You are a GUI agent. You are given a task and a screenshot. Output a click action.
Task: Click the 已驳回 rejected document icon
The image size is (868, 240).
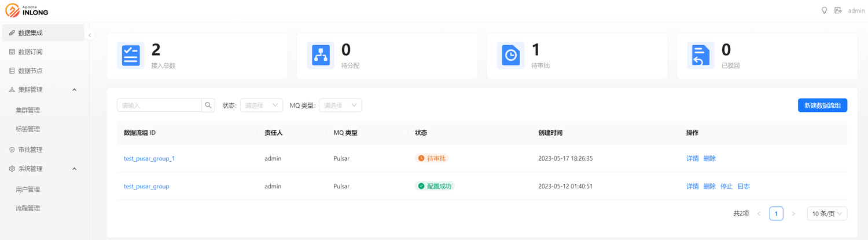point(701,56)
